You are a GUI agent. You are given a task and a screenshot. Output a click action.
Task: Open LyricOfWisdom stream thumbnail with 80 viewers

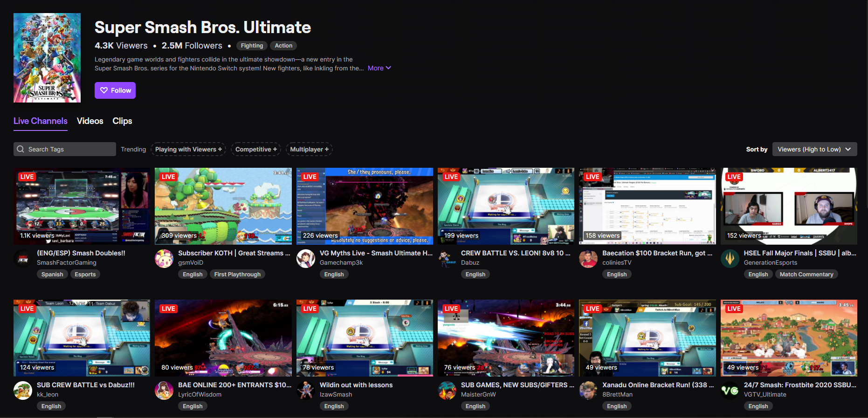click(223, 338)
